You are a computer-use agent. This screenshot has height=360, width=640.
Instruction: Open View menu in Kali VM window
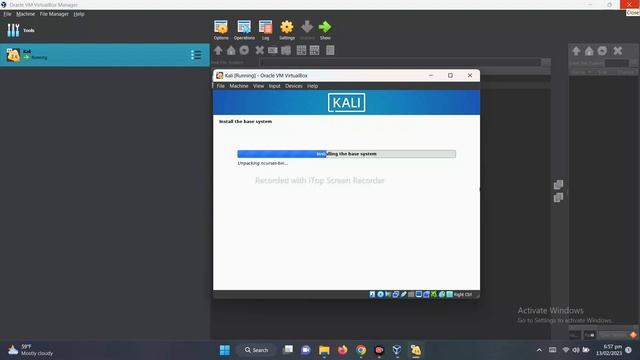coord(258,86)
